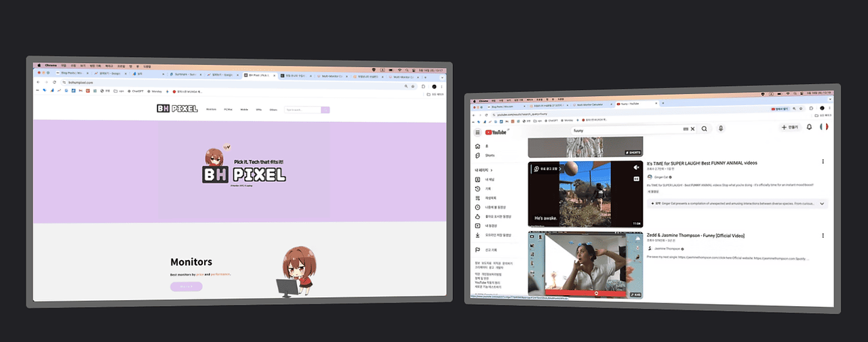This screenshot has width=868, height=342.
Task: Visit the Jasmine Thompson channel link
Action: [x=665, y=249]
